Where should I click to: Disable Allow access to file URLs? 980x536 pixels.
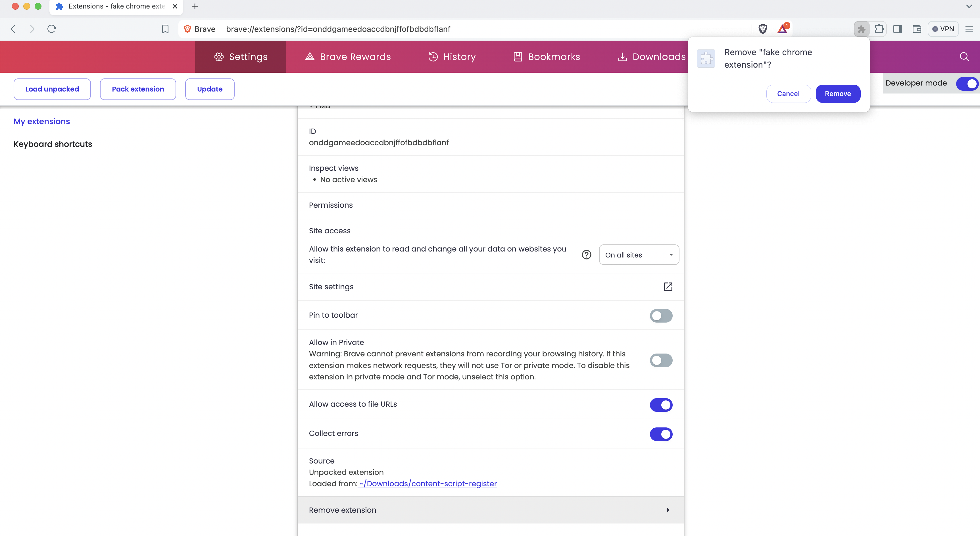pyautogui.click(x=661, y=405)
